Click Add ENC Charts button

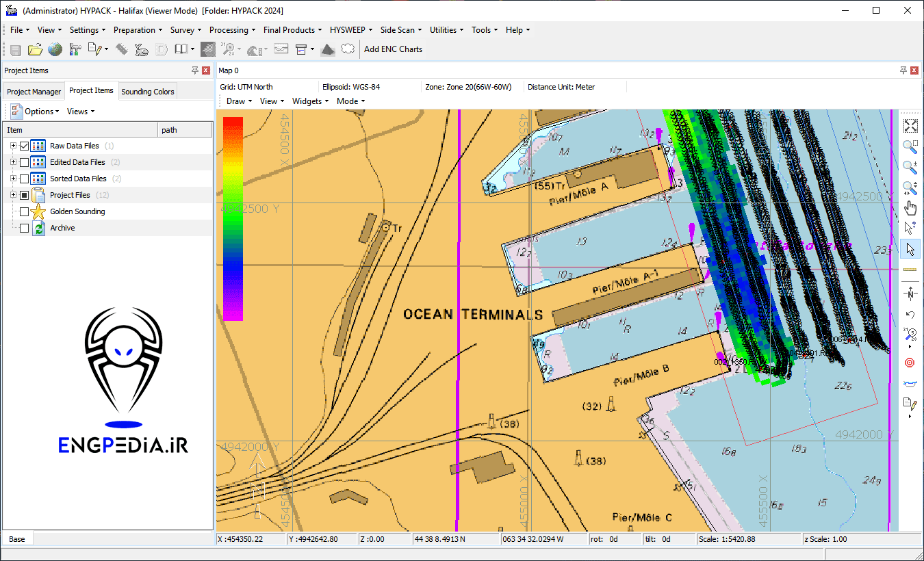[393, 49]
